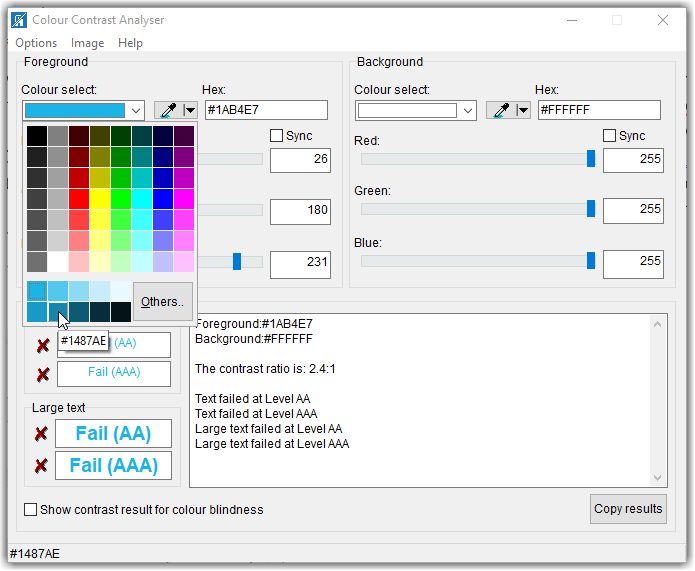Click the large-text Fail (AAA) red cross icon
Screen dimensions: 695x571
pos(41,466)
